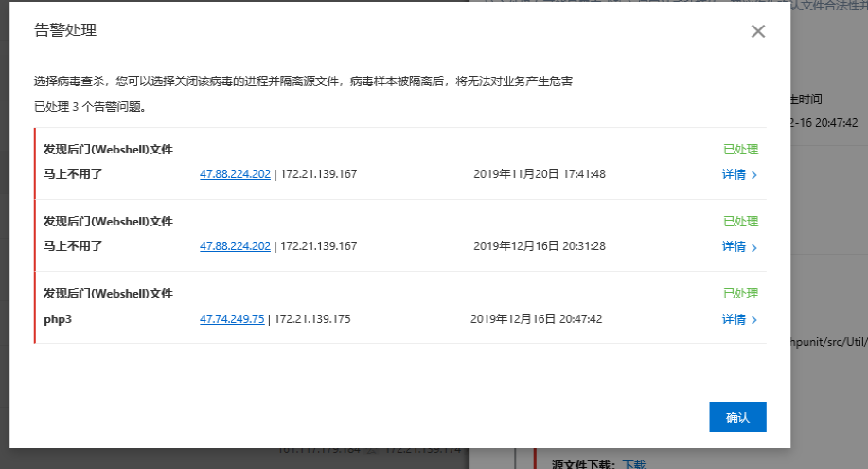
Task: Click the 马上不用了 name in the 20:31:28 row
Action: pos(73,245)
